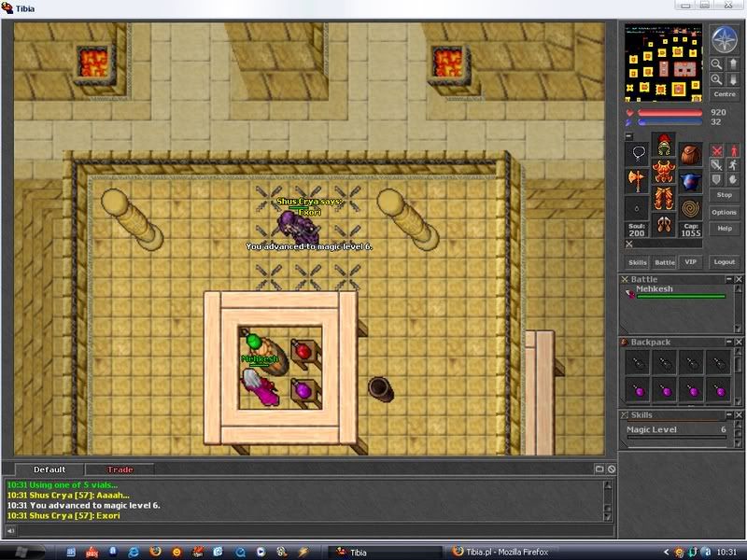Open Windows Start button
Image resolution: width=747 pixels, height=560 pixels.
[21, 552]
